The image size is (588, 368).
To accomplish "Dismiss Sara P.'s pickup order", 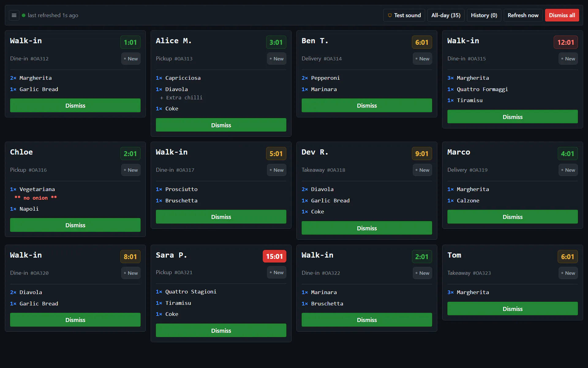I will pyautogui.click(x=221, y=331).
